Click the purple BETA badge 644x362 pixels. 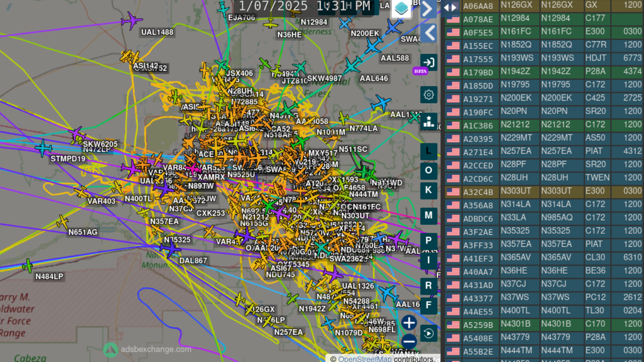[420, 71]
